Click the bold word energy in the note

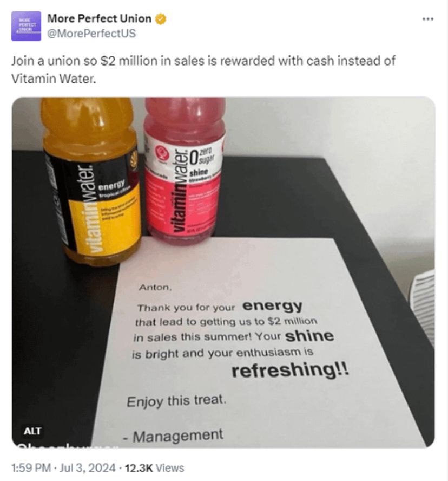pyautogui.click(x=272, y=306)
